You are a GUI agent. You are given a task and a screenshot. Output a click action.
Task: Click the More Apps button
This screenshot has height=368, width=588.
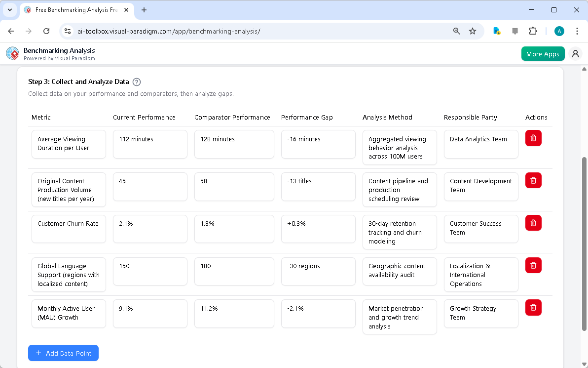(x=543, y=53)
